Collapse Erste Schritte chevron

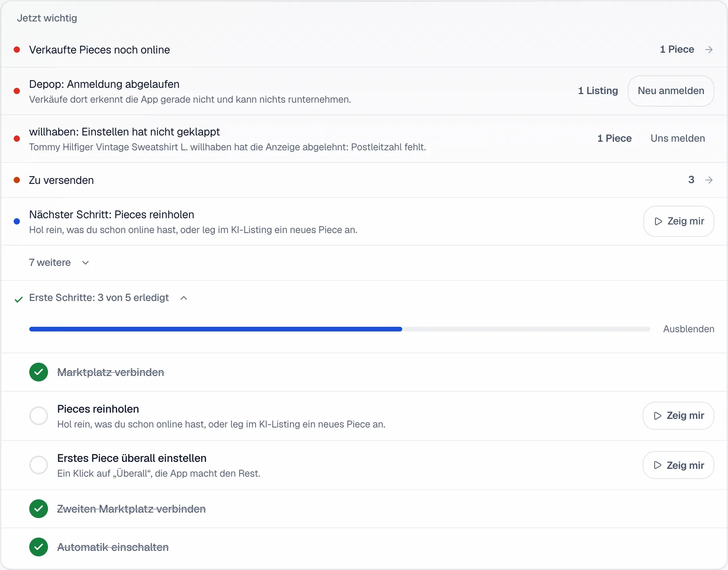pos(184,298)
